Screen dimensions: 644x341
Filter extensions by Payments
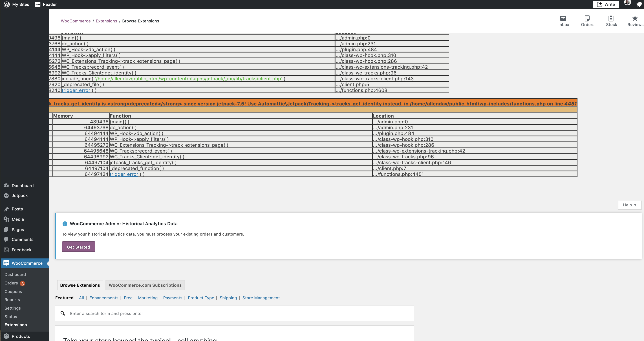pyautogui.click(x=172, y=298)
